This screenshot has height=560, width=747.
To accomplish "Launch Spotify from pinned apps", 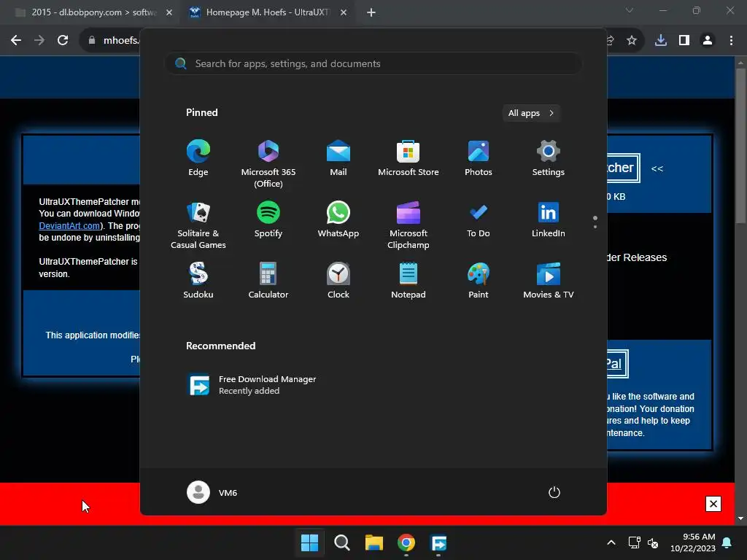I will (268, 219).
